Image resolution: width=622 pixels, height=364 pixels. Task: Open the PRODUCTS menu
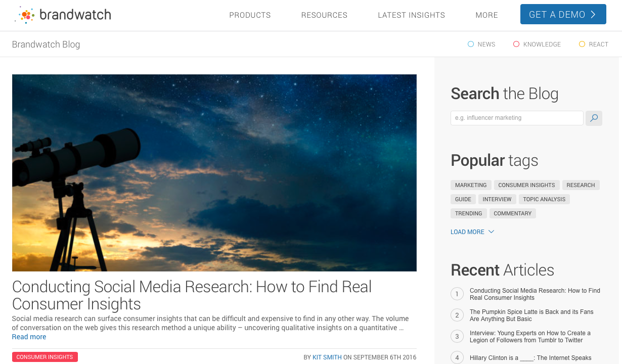coord(250,15)
